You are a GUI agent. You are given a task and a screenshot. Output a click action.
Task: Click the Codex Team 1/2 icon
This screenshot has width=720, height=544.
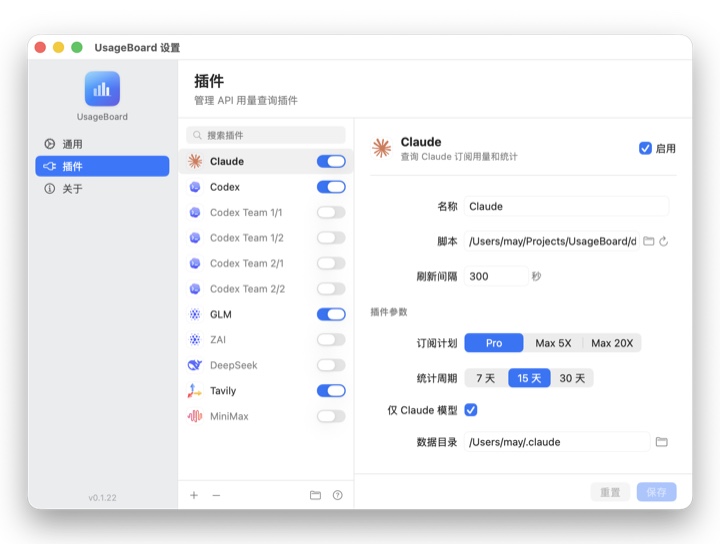click(195, 238)
